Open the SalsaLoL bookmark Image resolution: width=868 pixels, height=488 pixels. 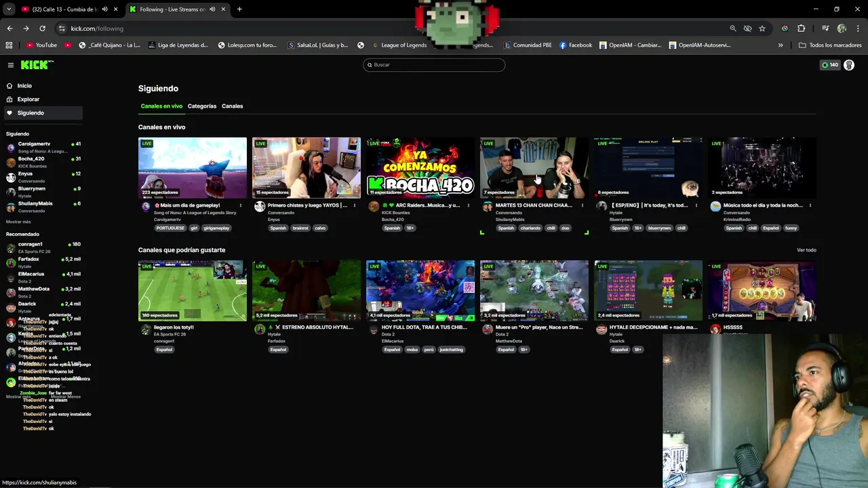[x=318, y=45]
